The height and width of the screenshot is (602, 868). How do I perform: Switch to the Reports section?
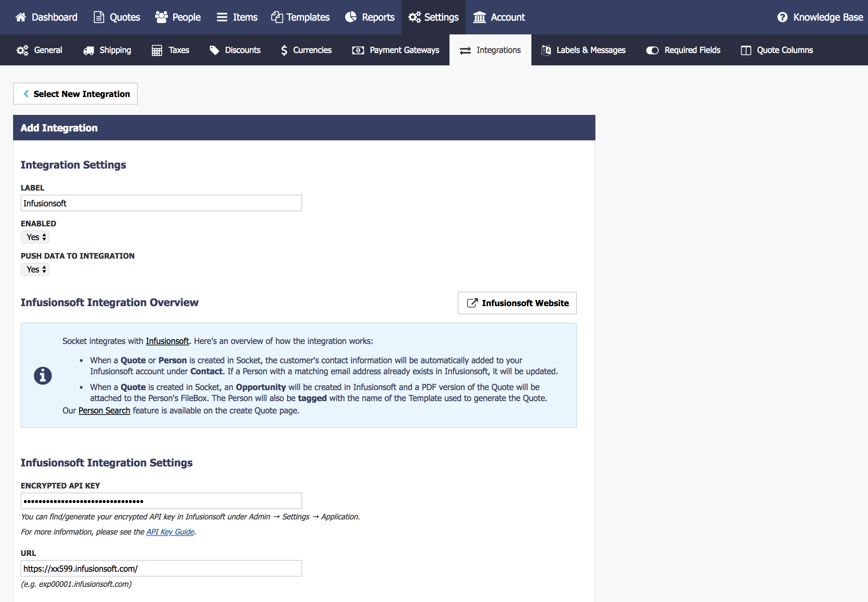click(370, 17)
